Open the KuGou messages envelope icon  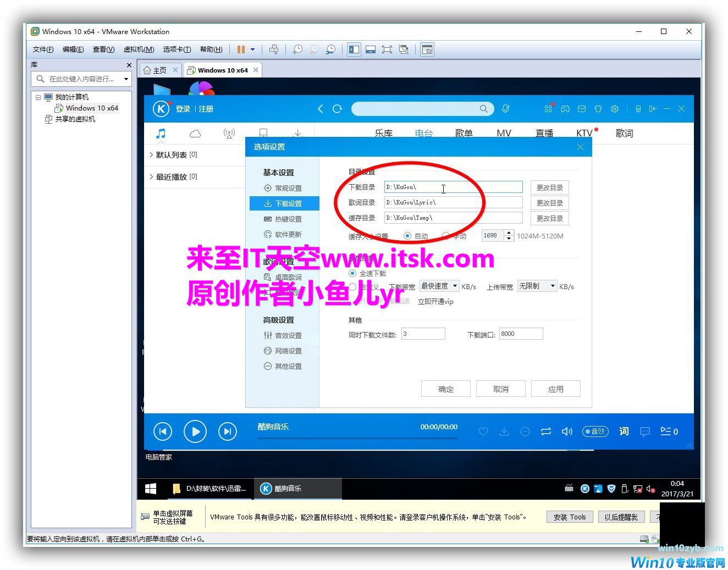tap(581, 109)
